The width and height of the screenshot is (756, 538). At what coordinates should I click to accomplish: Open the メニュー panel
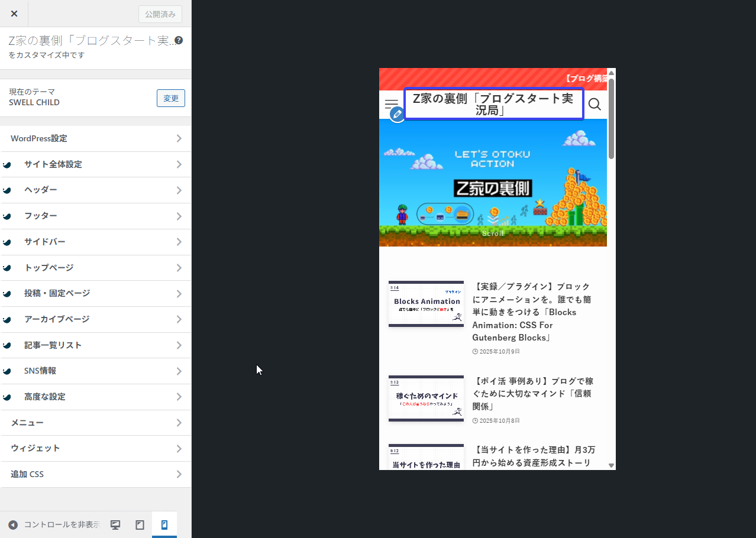[x=95, y=423]
